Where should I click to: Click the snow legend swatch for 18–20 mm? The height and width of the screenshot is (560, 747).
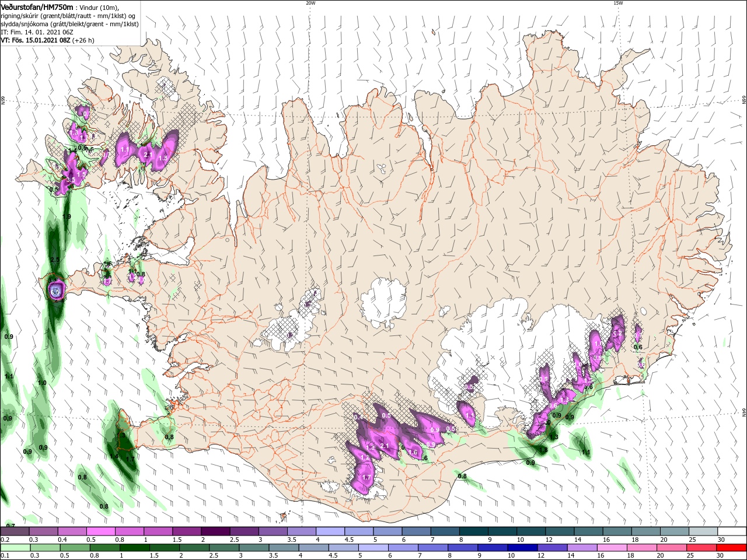[x=645, y=531]
